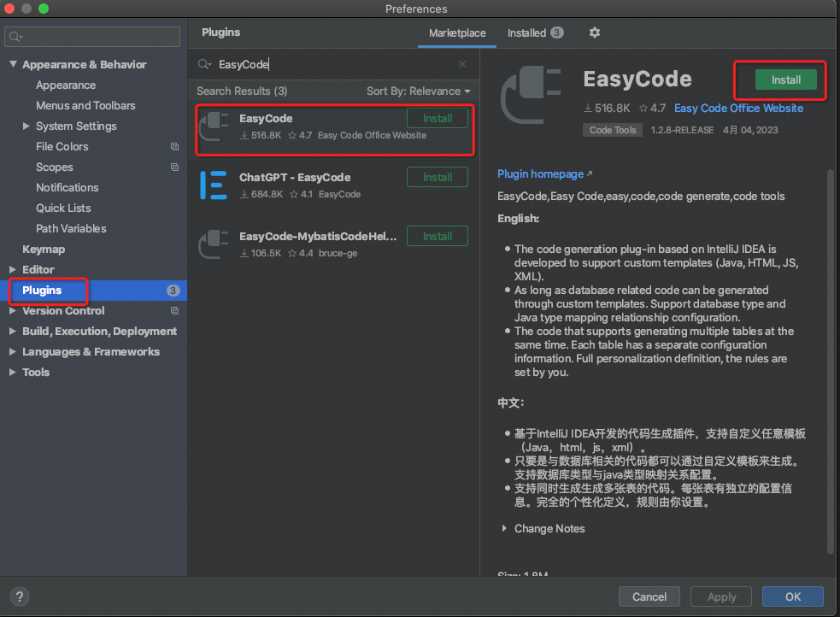
Task: Open Menus and Toolbars settings
Action: [x=85, y=105]
